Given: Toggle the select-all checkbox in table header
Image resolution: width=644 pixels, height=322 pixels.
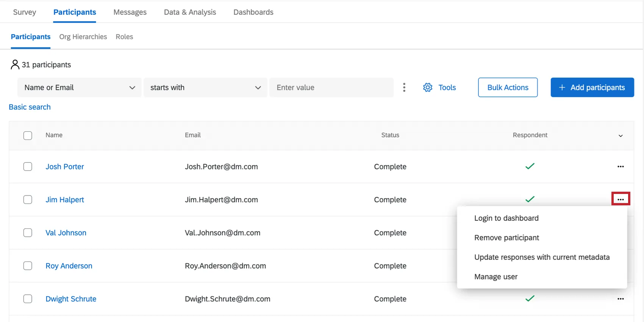Looking at the screenshot, I should click(x=28, y=135).
